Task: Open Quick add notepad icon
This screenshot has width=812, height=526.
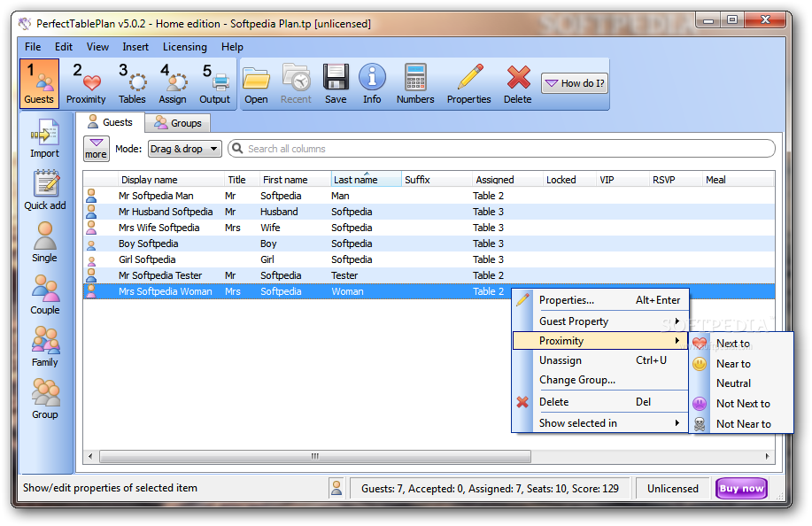Action: [45, 190]
